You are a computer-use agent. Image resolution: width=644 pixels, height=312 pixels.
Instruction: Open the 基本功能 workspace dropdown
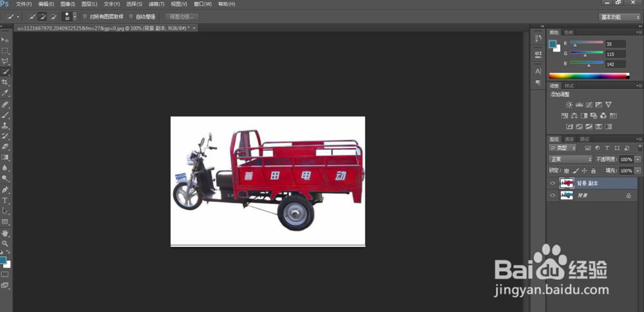[x=620, y=17]
